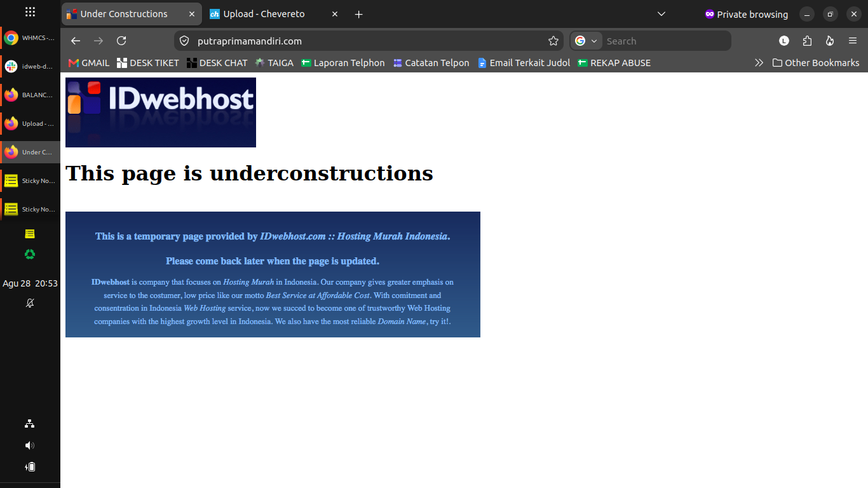868x488 pixels.
Task: Open the Firefox hamburger application menu
Action: (853, 41)
